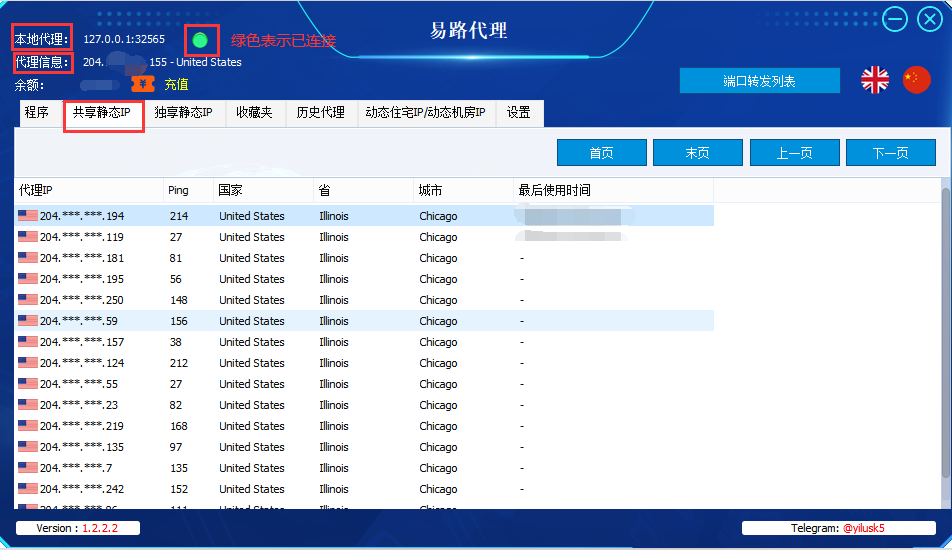The height and width of the screenshot is (550, 952).
Task: Click the green connection status indicator
Action: (x=200, y=40)
